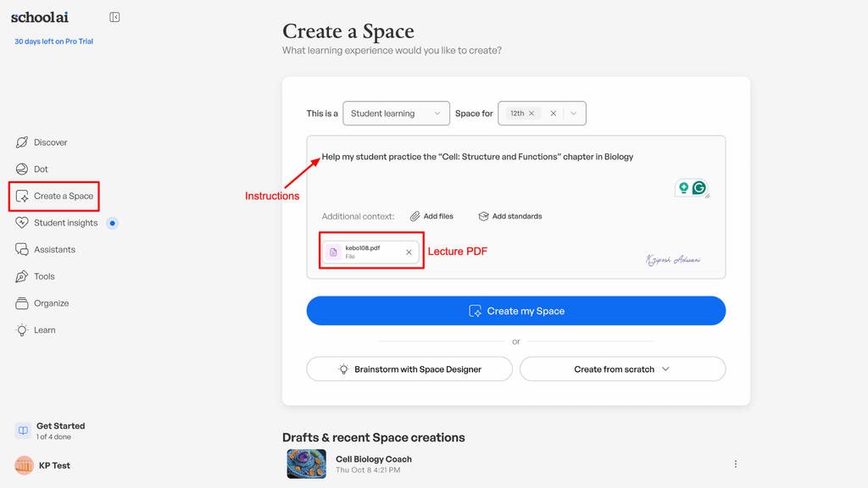This screenshot has height=488, width=868.
Task: Click the Learn lightbulb icon
Action: [x=21, y=330]
